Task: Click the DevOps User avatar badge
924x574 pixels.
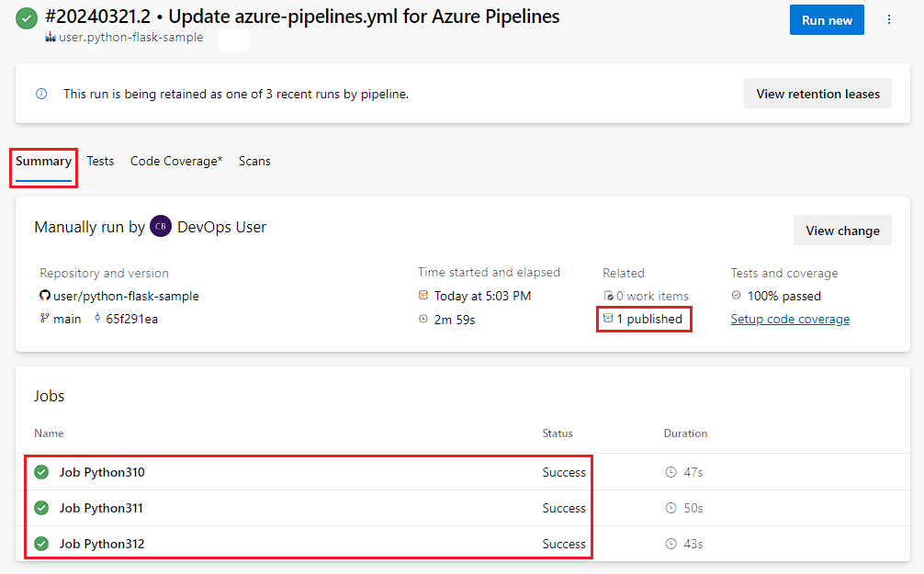Action: coord(161,226)
